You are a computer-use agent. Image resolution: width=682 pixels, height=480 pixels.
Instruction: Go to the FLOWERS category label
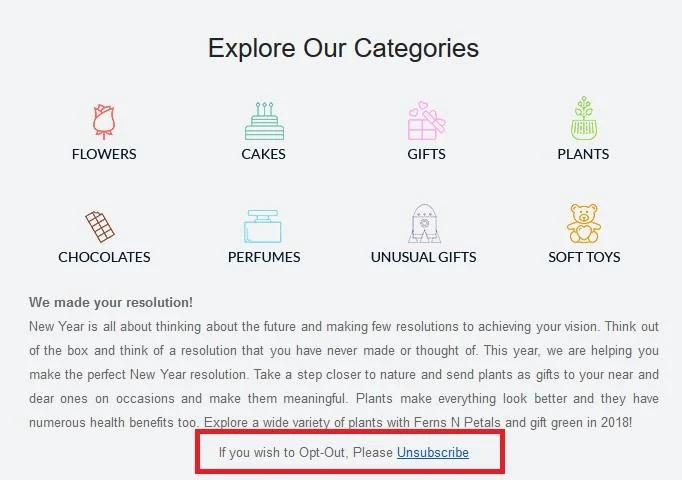pos(104,154)
